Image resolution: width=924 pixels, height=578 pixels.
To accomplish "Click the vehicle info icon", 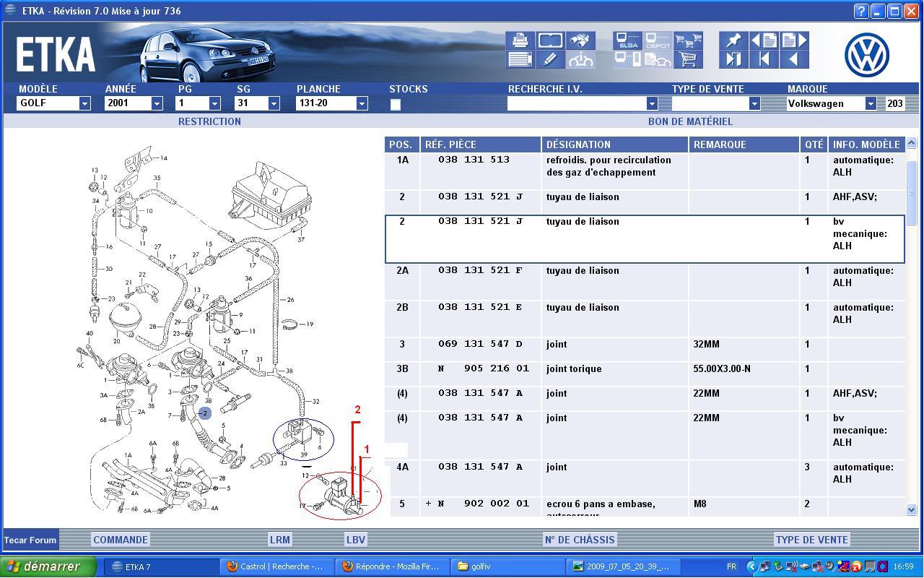I will pos(580,59).
